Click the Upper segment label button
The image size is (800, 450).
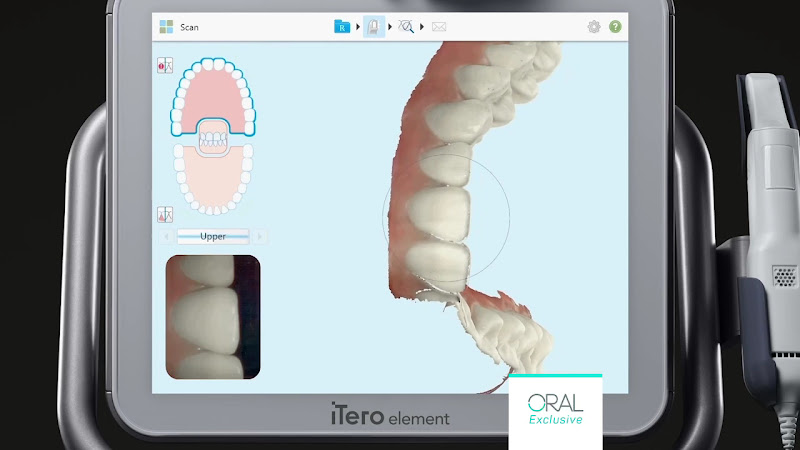tap(213, 237)
